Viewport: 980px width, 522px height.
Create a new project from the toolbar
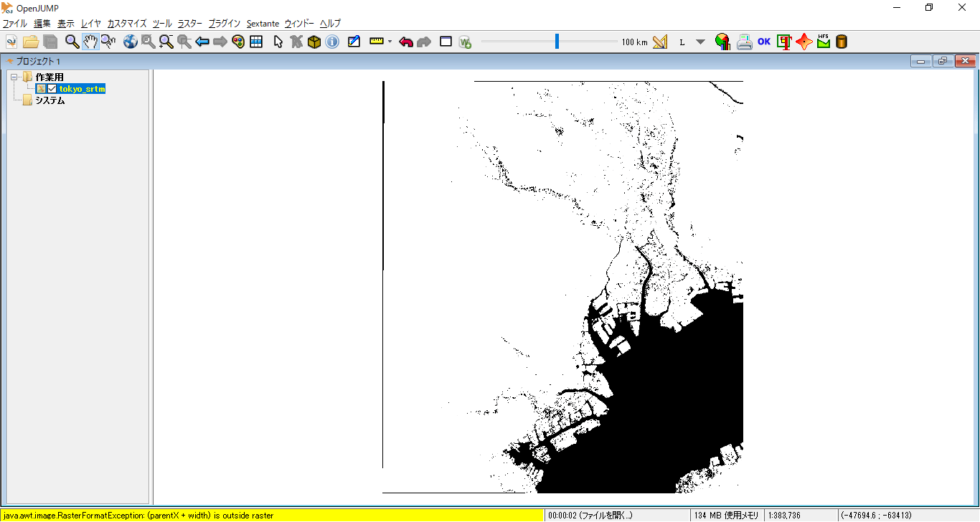click(x=11, y=42)
